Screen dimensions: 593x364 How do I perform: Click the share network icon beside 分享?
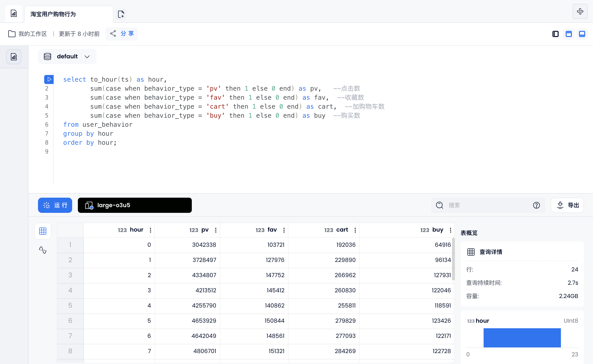click(113, 33)
